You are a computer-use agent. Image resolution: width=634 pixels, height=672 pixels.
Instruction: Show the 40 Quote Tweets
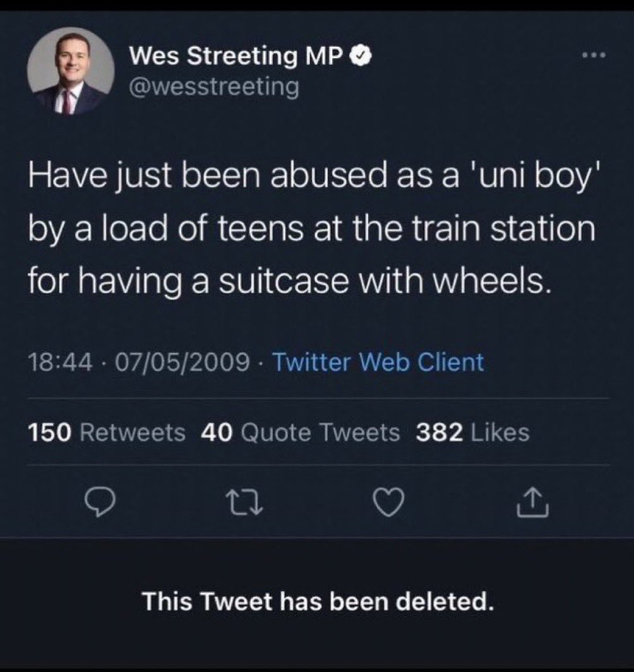coord(300,433)
